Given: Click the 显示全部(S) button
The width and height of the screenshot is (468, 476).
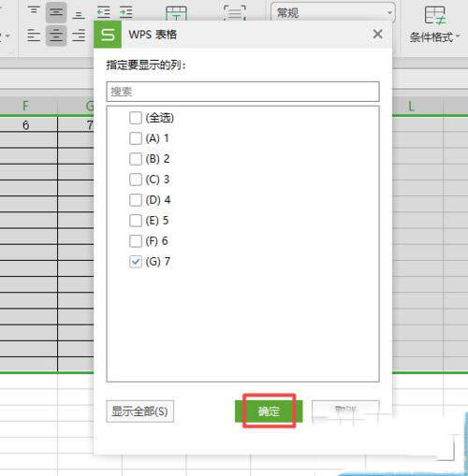Looking at the screenshot, I should click(139, 411).
